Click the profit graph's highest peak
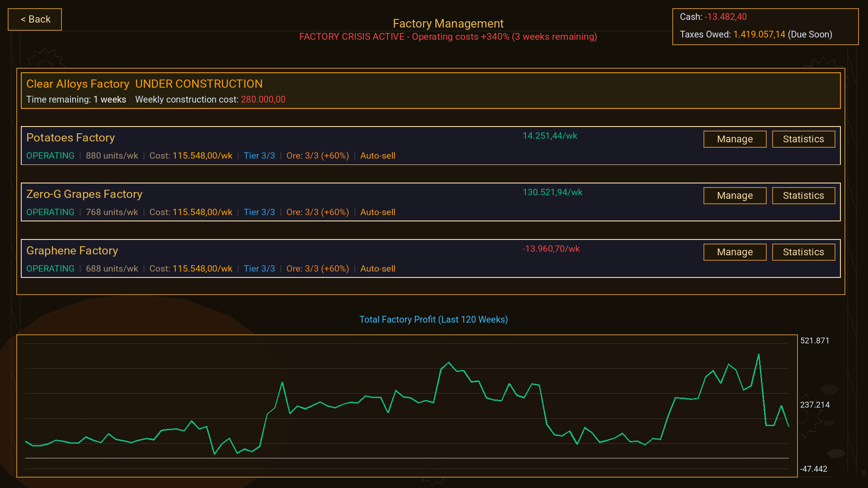868x488 pixels. tap(759, 355)
